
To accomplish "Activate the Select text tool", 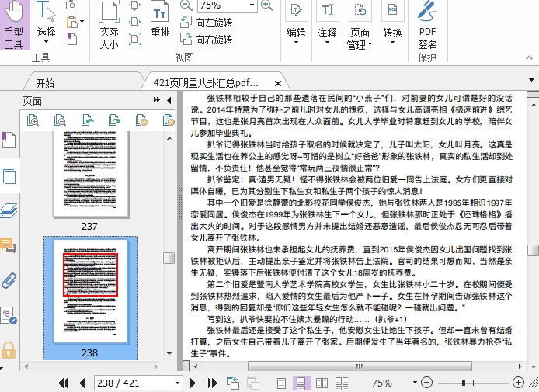I will (x=46, y=23).
